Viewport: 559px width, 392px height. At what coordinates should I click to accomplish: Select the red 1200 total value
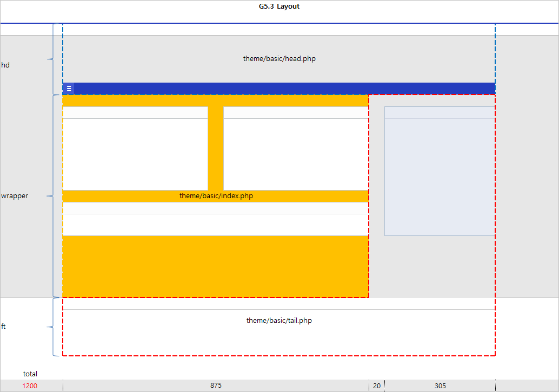(x=30, y=386)
